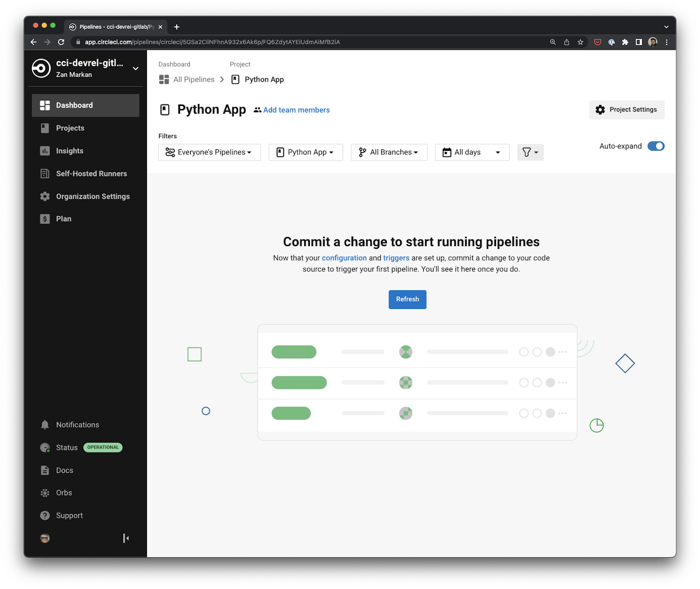The height and width of the screenshot is (589, 700).
Task: Toggle the Auto-expand switch
Action: 656,146
